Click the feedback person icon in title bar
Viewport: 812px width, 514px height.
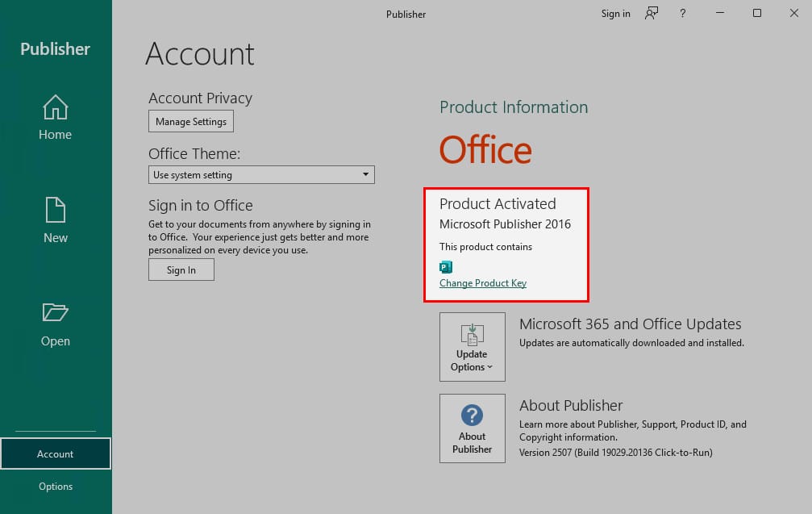pos(652,14)
